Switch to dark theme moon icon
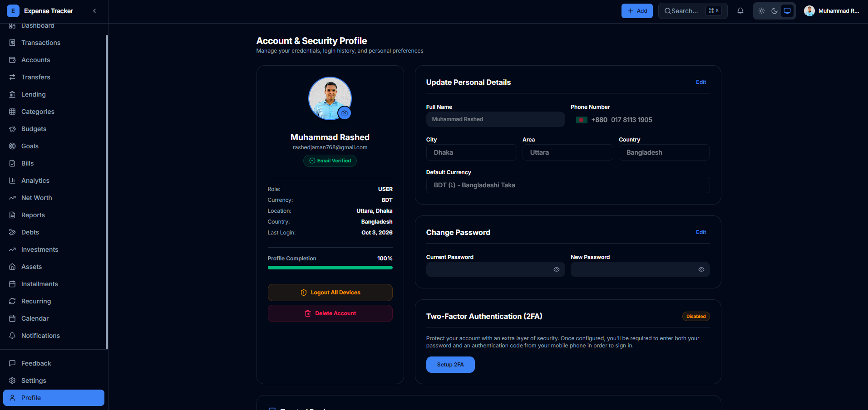 [x=774, y=11]
